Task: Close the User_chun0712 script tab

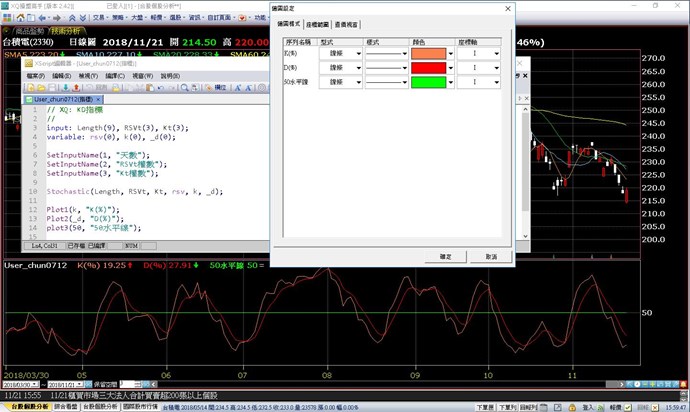Action: pos(99,100)
